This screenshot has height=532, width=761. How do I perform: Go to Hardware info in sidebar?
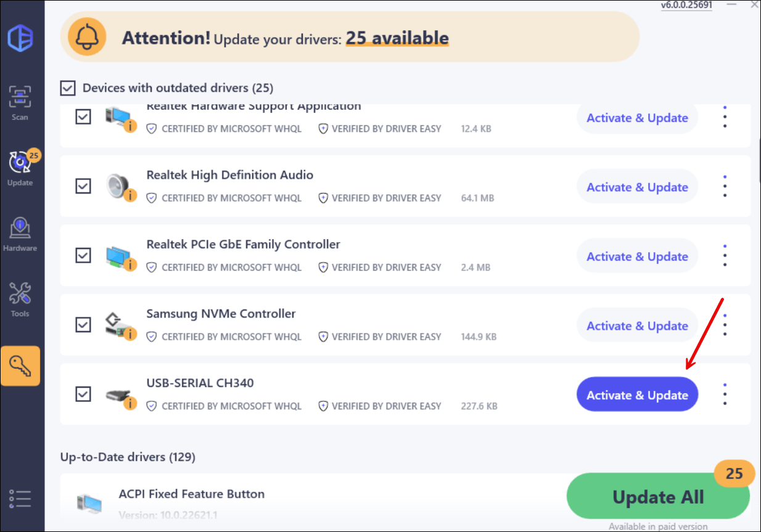pyautogui.click(x=20, y=234)
